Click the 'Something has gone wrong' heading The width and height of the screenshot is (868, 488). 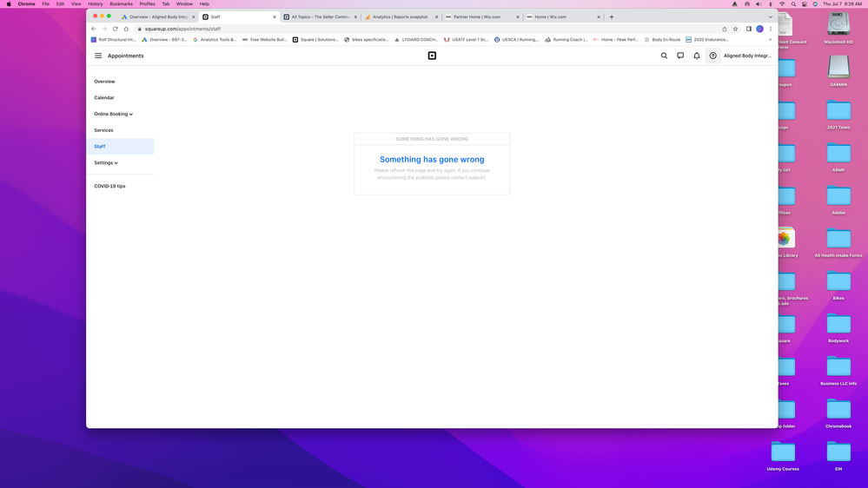click(432, 160)
